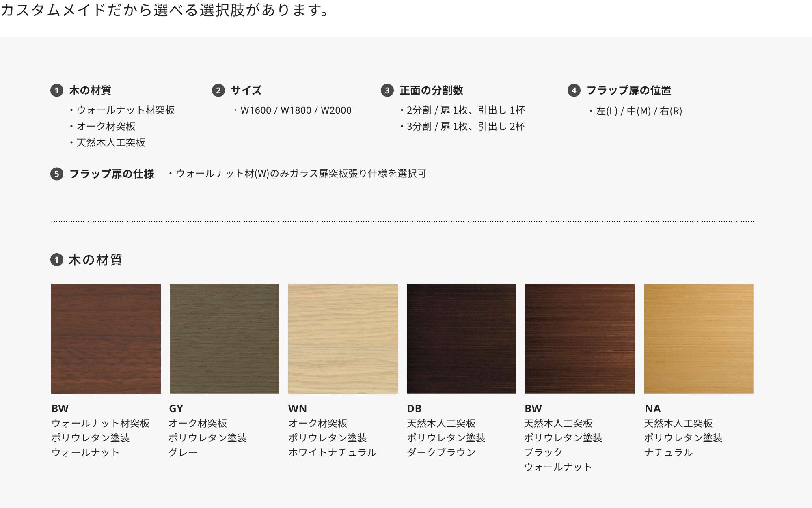
Task: Select the walnut BW wood swatch
Action: point(106,339)
